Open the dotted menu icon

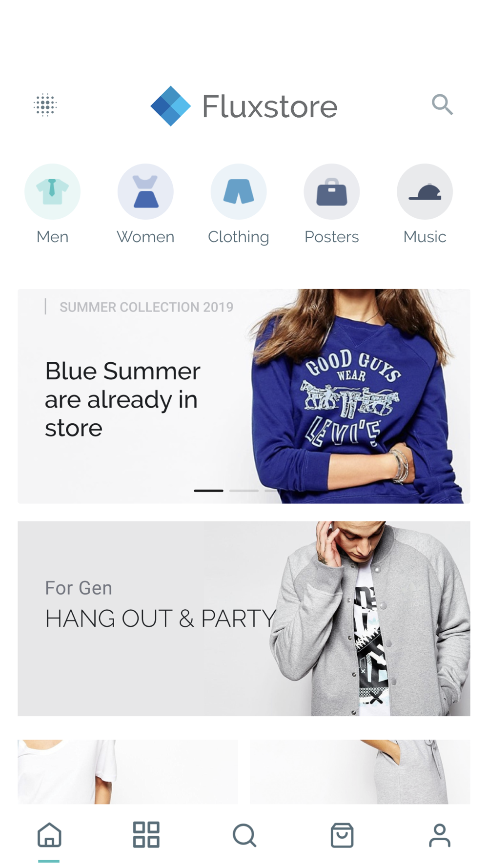pyautogui.click(x=45, y=105)
